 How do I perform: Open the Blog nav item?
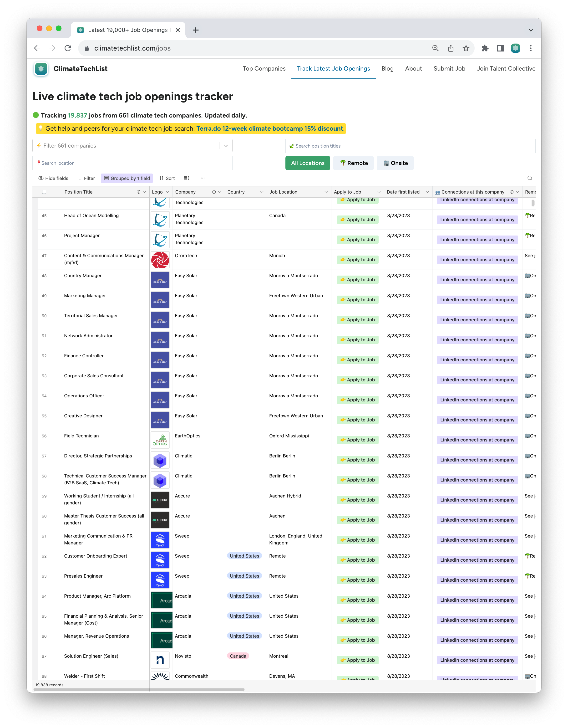(x=387, y=69)
